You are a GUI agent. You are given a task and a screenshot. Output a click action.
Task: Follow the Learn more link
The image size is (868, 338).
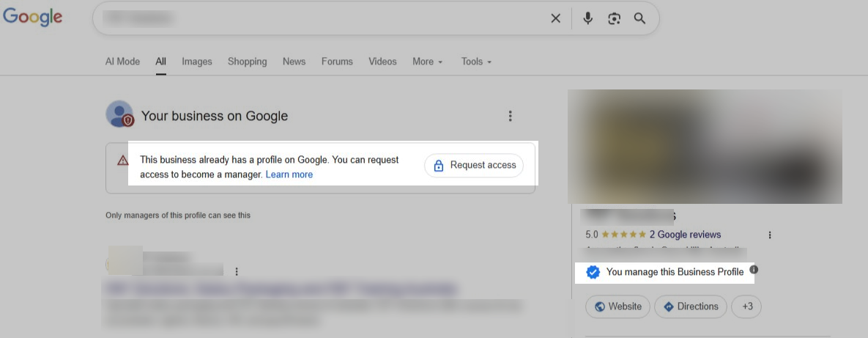tap(289, 174)
